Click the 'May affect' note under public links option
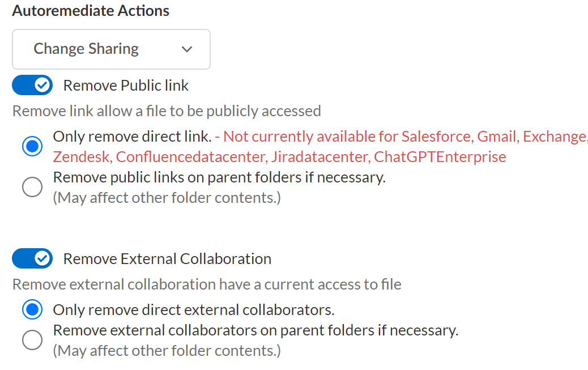 click(167, 198)
